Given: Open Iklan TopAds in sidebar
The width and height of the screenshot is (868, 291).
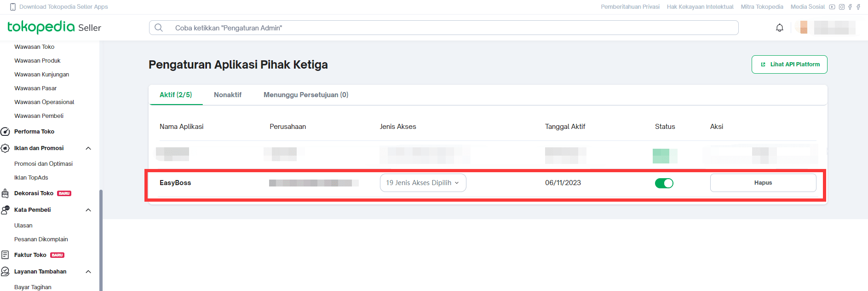Looking at the screenshot, I should (31, 178).
